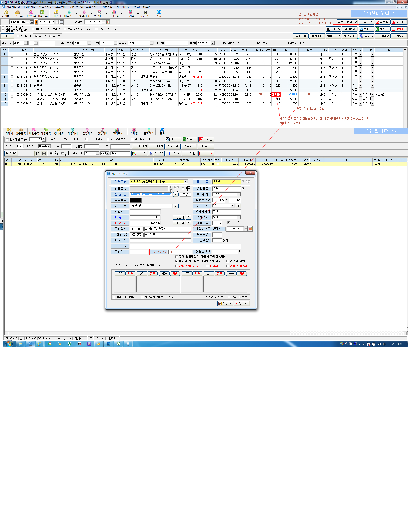Image resolution: width=408 pixels, height=532 pixels.
Task: Open 문자팩스 phone icon in top toolbar
Action: pyautogui.click(x=145, y=14)
